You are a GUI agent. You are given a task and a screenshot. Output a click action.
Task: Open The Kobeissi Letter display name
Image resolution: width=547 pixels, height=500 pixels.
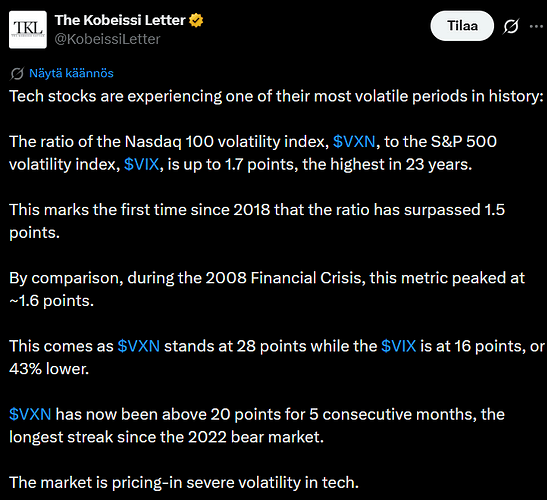(x=120, y=20)
